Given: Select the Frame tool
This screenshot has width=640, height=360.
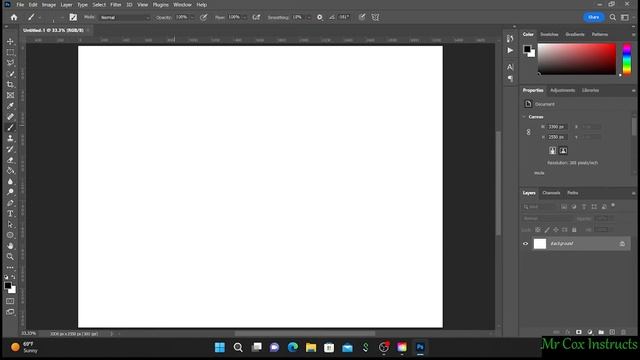Looking at the screenshot, I should click(x=10, y=95).
